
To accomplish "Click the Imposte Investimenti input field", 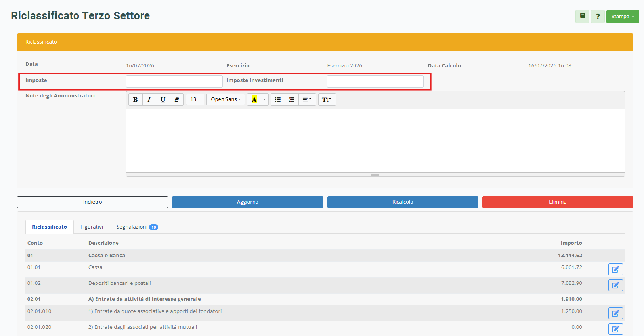I will 375,81.
